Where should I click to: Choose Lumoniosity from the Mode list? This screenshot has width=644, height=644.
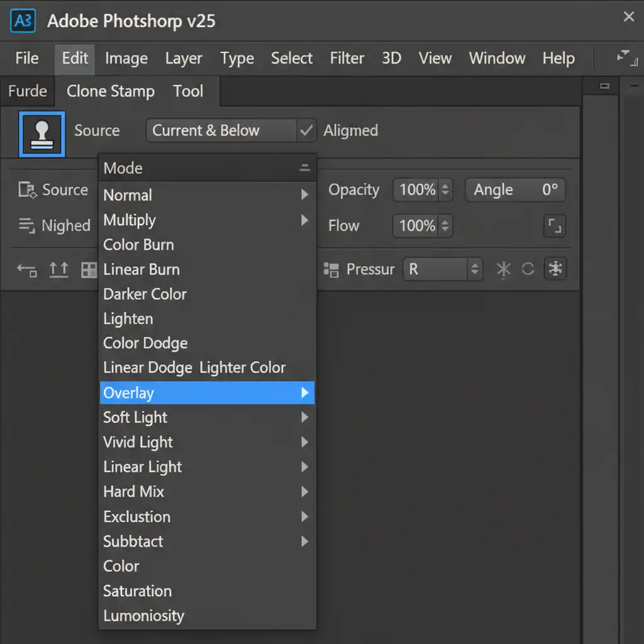[144, 616]
